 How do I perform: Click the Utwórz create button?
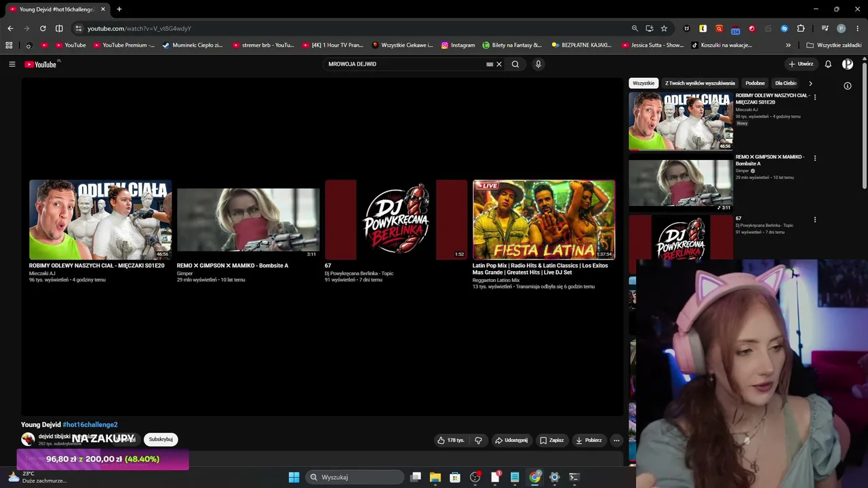(x=801, y=64)
